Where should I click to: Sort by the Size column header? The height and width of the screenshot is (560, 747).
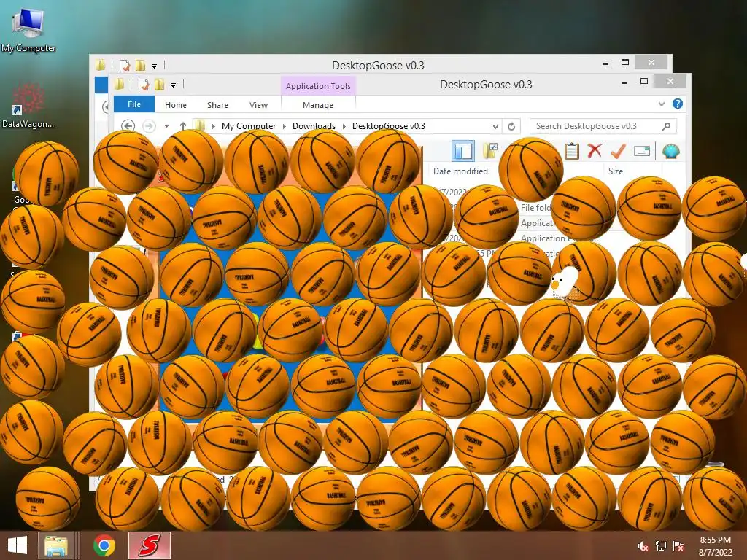click(616, 171)
